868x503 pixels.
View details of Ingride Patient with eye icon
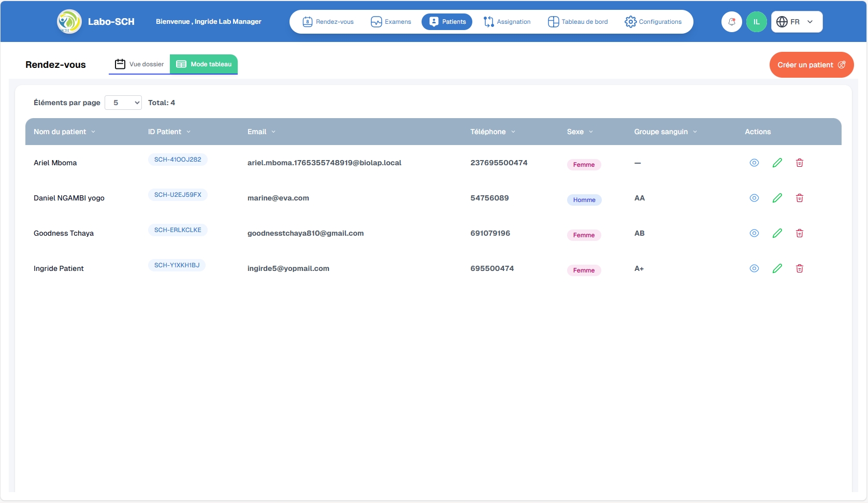[x=754, y=268]
